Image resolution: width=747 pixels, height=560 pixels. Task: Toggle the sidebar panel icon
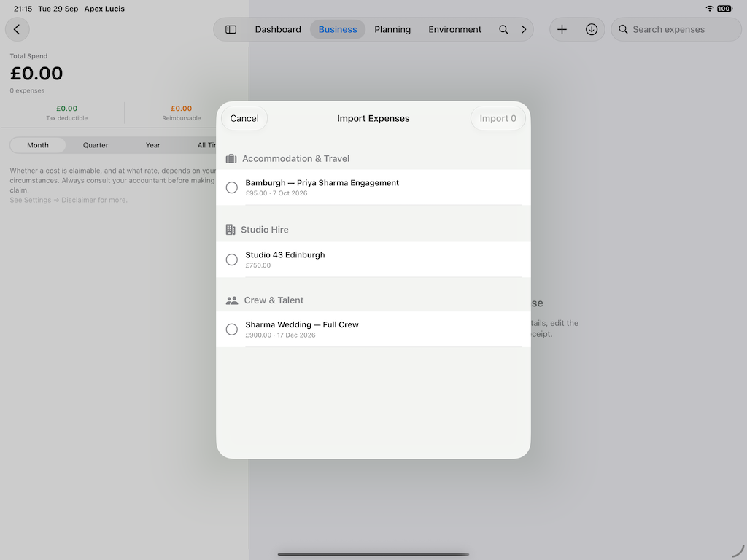tap(231, 29)
